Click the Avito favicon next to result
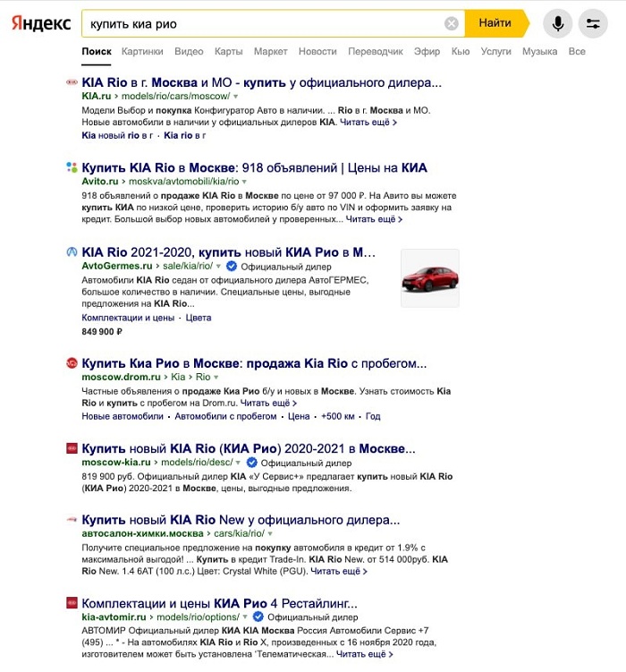Image resolution: width=626 pixels, height=672 pixels. point(72,167)
